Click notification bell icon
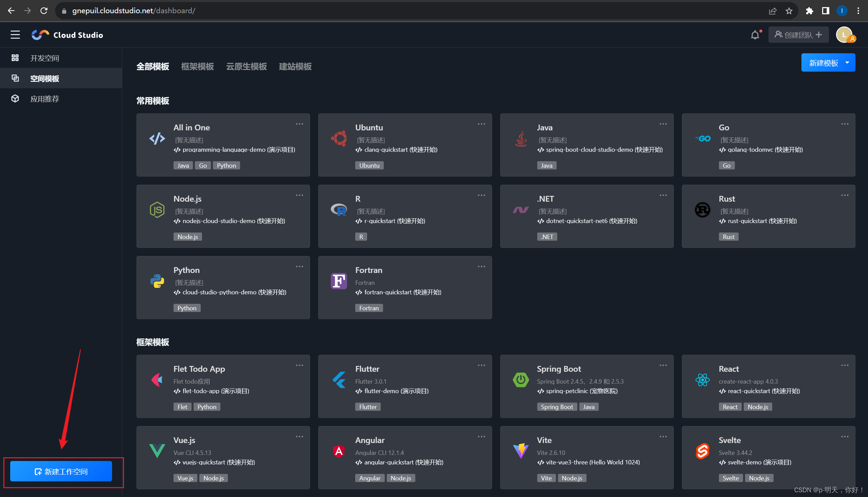This screenshot has height=497, width=868. pyautogui.click(x=755, y=35)
